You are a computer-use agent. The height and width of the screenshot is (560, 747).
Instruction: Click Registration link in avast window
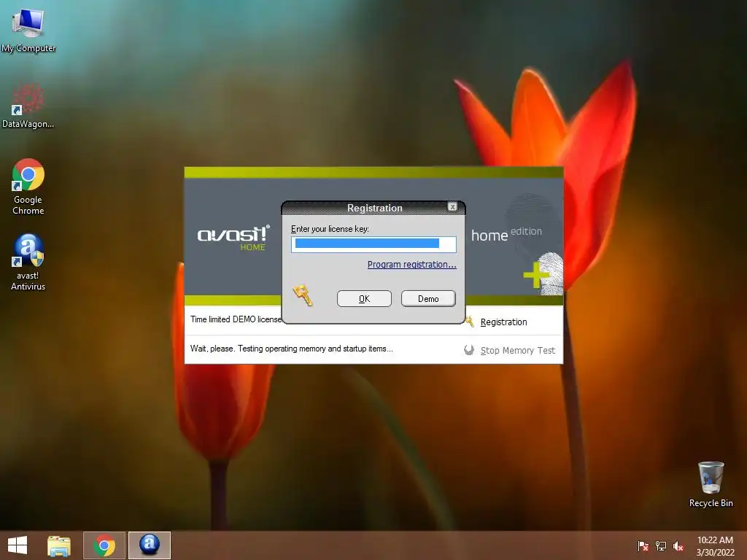click(503, 322)
